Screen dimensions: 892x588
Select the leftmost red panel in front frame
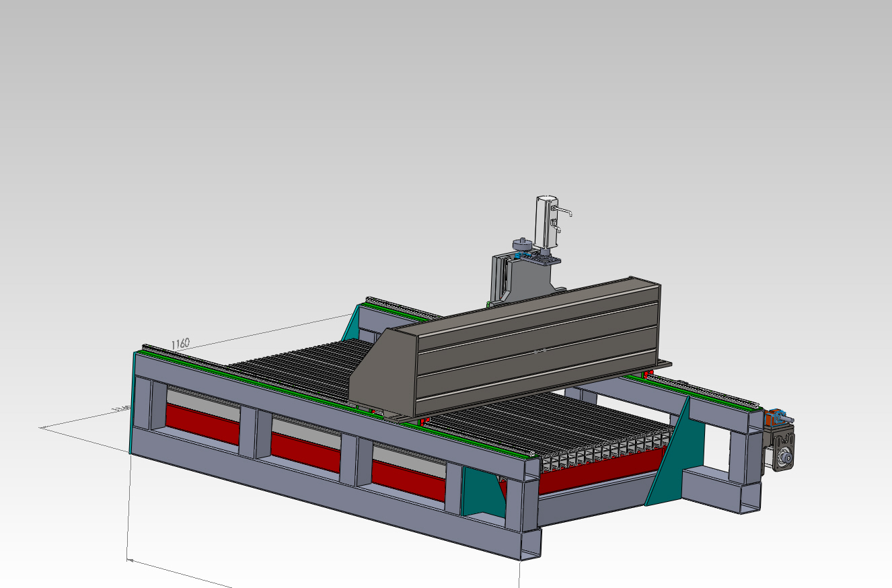coord(202,425)
